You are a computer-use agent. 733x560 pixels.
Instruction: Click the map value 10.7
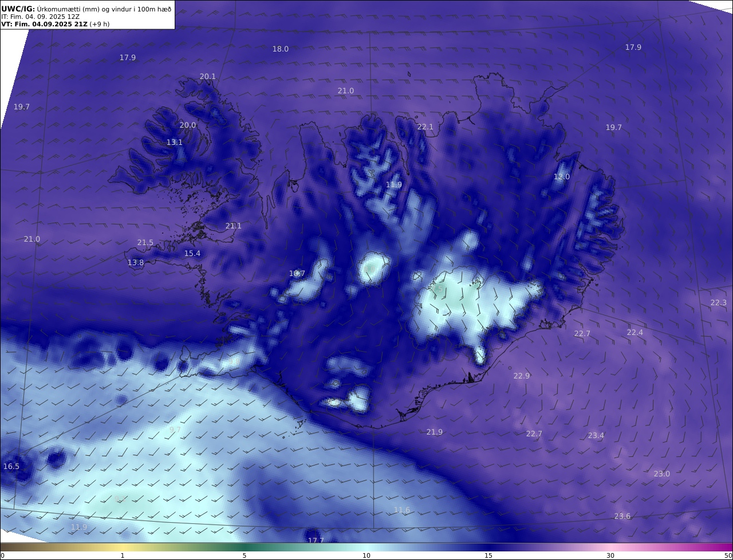(x=297, y=274)
